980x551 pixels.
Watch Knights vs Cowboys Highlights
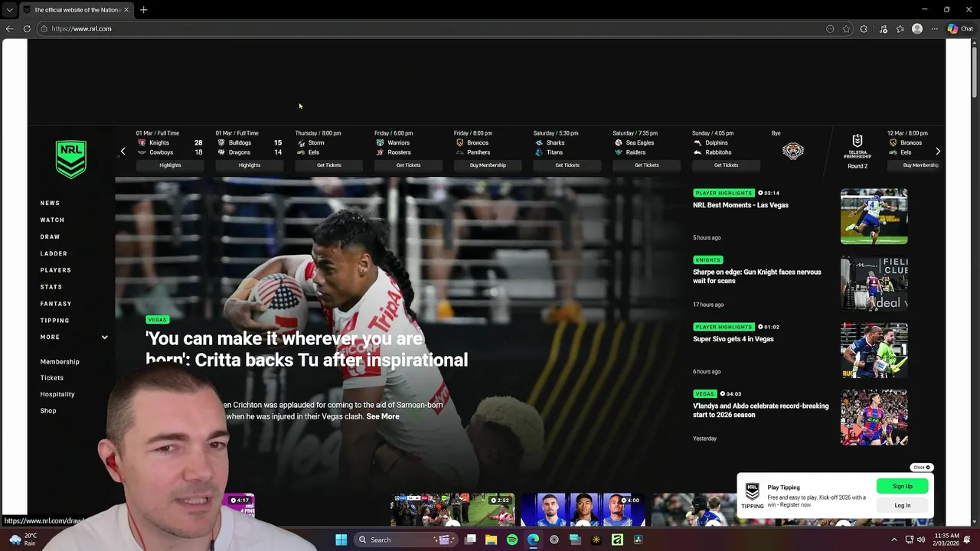[170, 165]
